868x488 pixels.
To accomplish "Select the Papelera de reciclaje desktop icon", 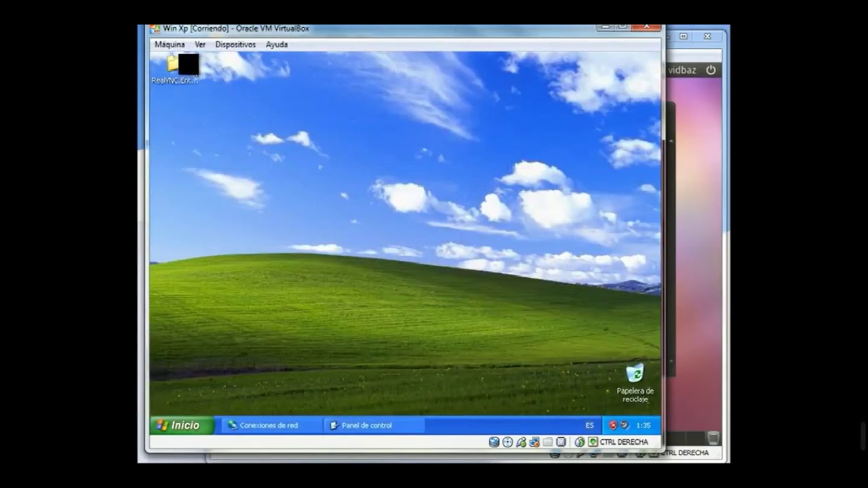I will (635, 384).
